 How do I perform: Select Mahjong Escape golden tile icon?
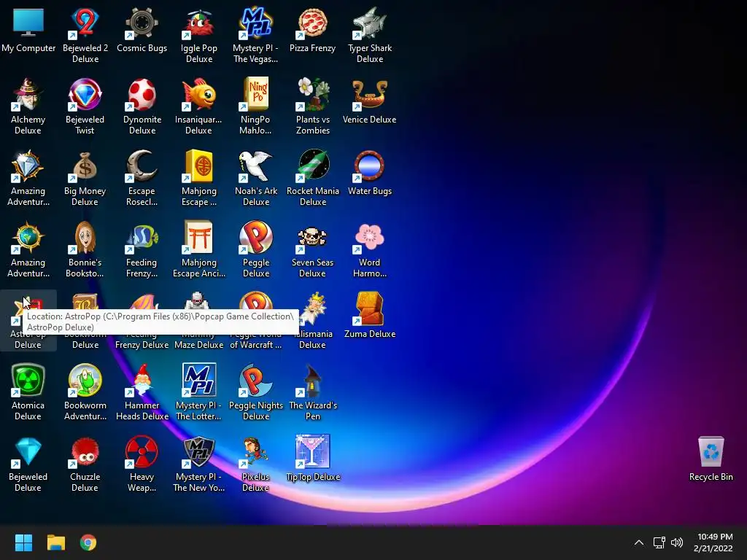(x=199, y=166)
